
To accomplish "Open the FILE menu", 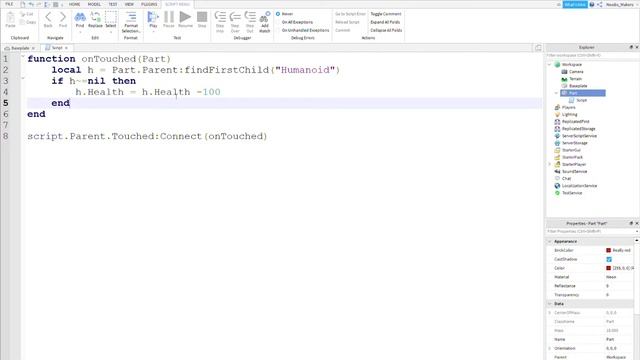I will pos(9,4).
